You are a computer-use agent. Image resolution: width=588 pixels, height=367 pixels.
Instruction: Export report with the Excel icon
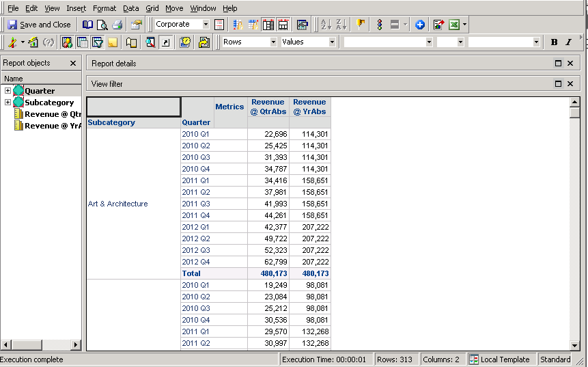453,25
